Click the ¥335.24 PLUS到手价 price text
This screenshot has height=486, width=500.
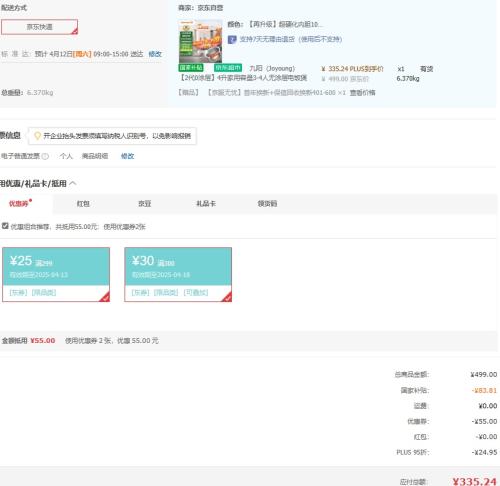tap(352, 69)
